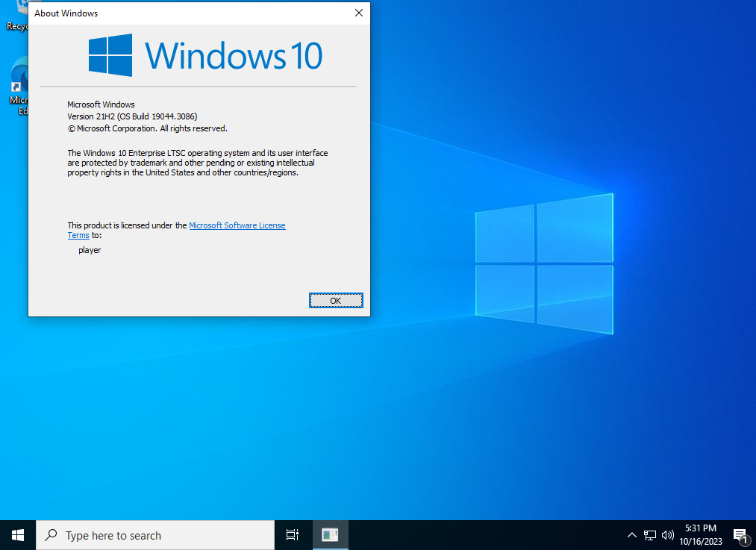The image size is (756, 550).
Task: Show hidden system tray icons
Action: click(x=631, y=535)
